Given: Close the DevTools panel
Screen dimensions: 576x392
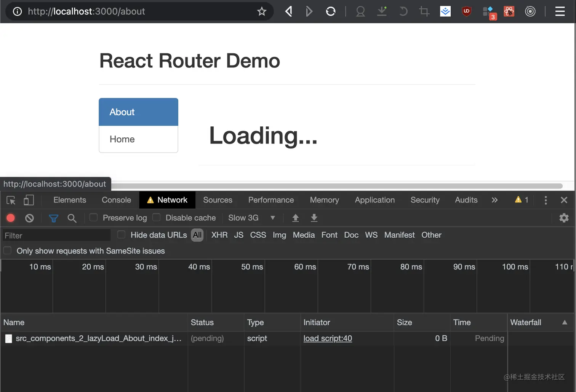Looking at the screenshot, I should pyautogui.click(x=564, y=200).
